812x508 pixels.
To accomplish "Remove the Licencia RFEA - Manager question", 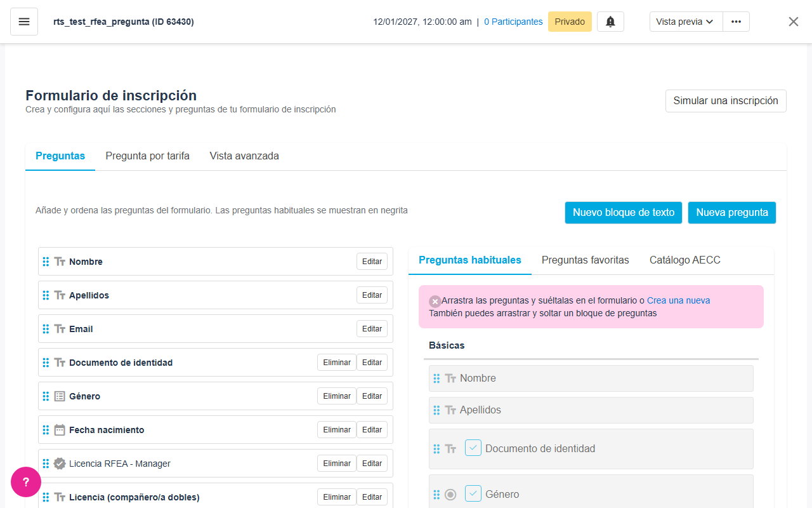I will point(337,464).
